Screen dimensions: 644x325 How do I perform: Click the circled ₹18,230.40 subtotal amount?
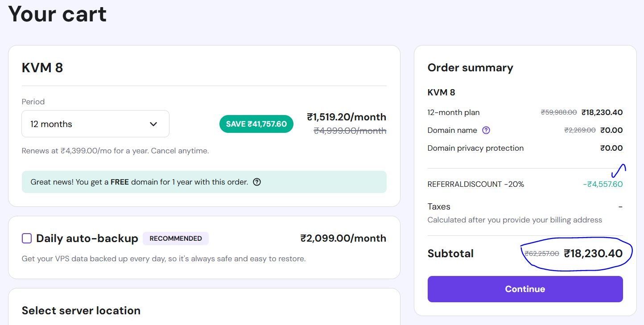pos(593,254)
